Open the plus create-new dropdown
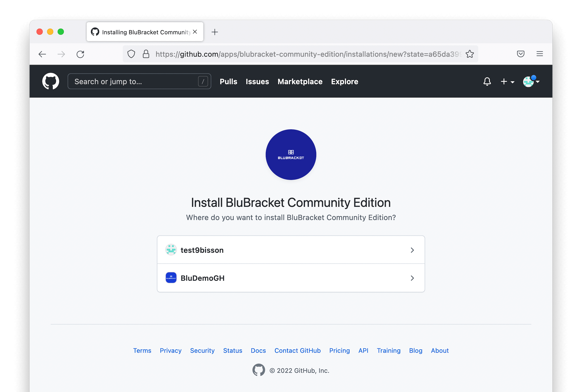Viewport: 582px width, 392px height. click(508, 81)
